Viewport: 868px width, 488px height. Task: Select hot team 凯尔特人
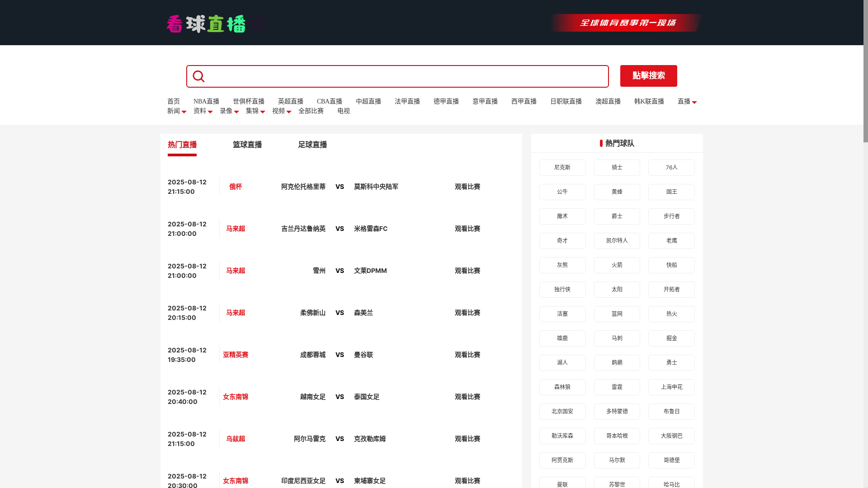(617, 241)
